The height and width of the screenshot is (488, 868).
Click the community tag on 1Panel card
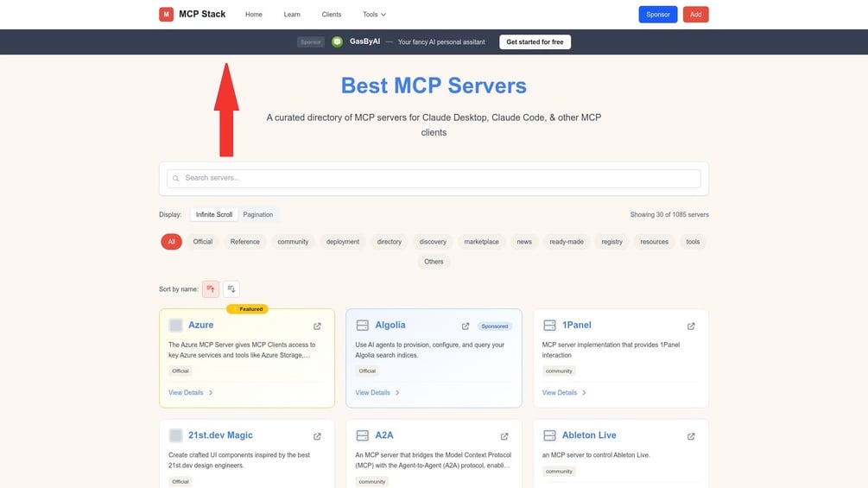559,371
